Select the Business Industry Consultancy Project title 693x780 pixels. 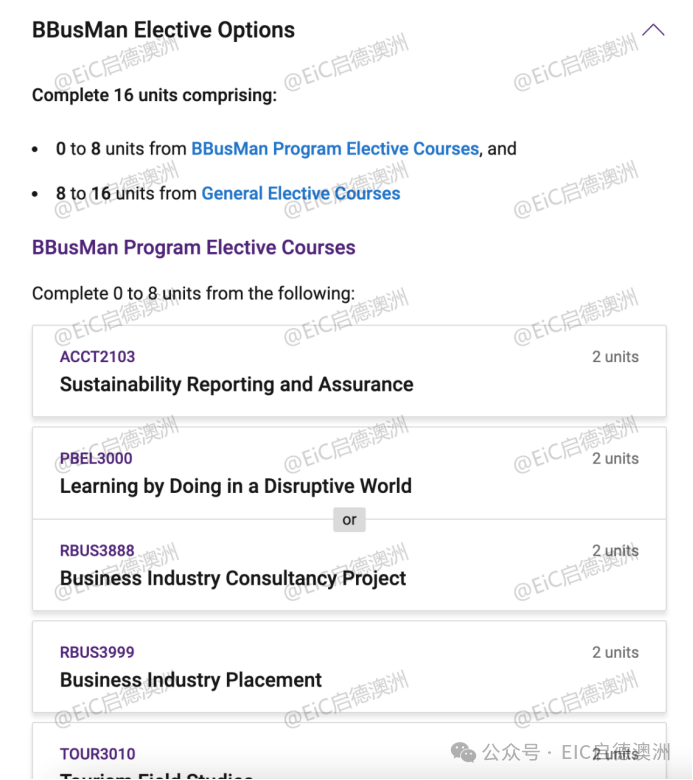(x=233, y=579)
